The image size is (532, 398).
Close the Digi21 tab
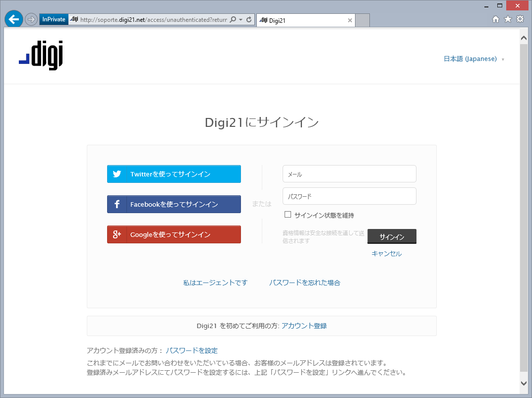coord(350,20)
